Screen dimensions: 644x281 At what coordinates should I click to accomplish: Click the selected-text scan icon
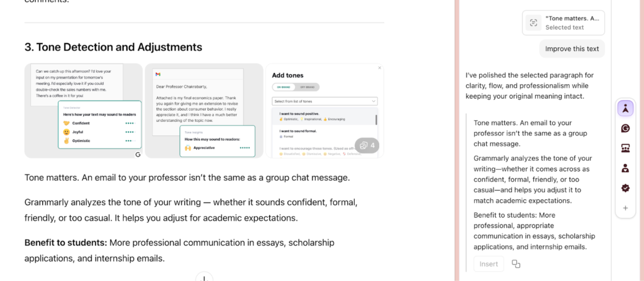[533, 23]
